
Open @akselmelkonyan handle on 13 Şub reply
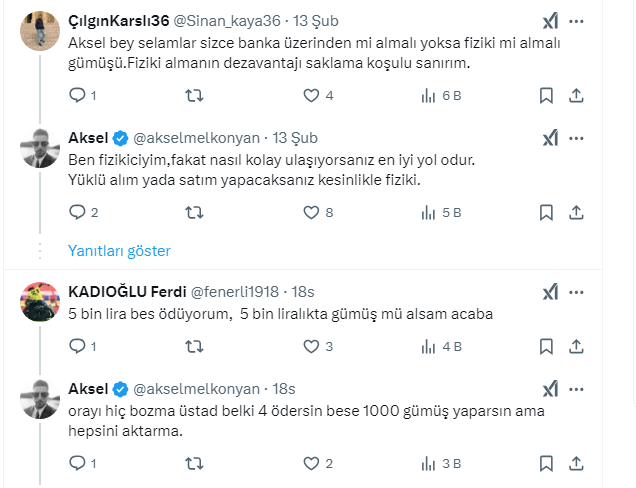(196, 137)
